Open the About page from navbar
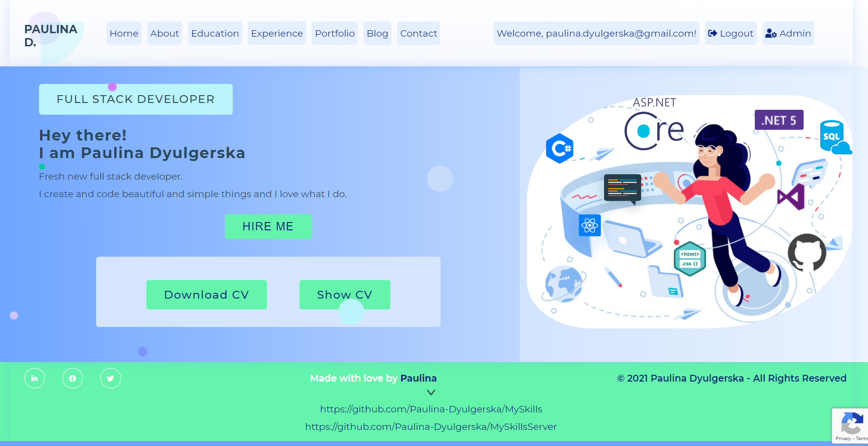The height and width of the screenshot is (446, 868). [164, 33]
